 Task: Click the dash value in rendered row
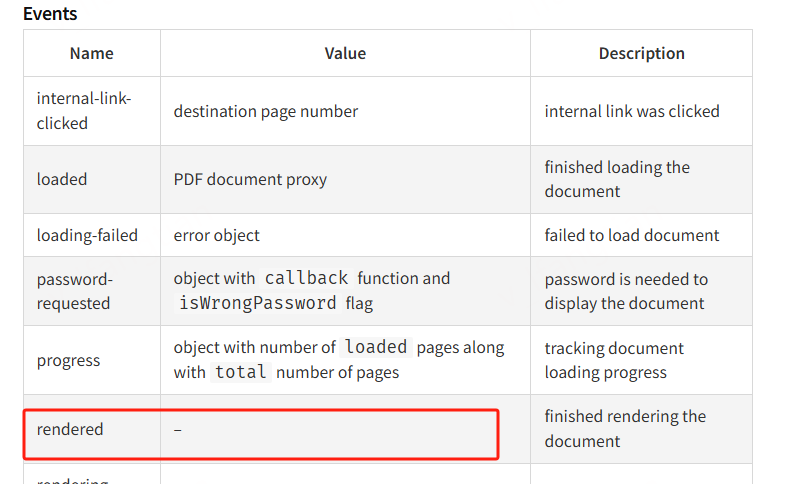coord(177,430)
